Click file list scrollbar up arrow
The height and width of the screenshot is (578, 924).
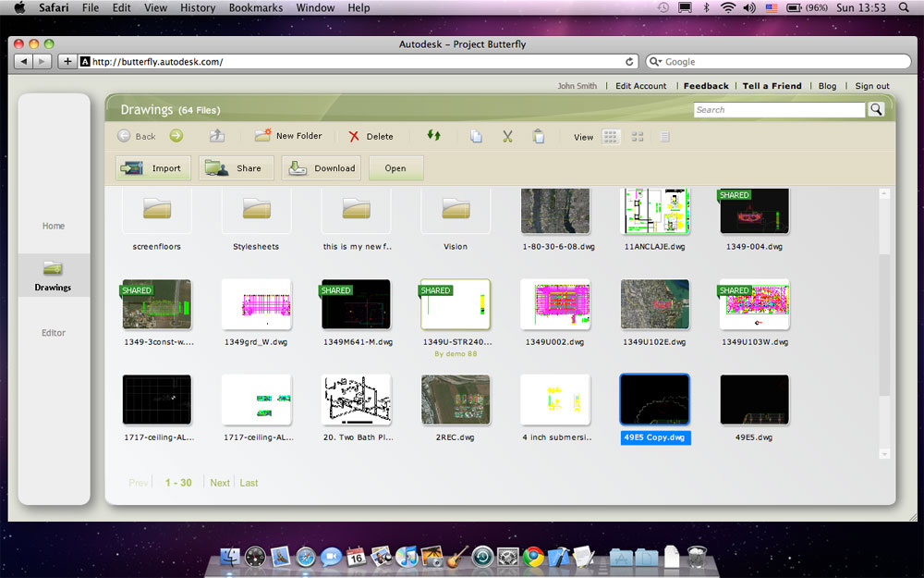884,193
